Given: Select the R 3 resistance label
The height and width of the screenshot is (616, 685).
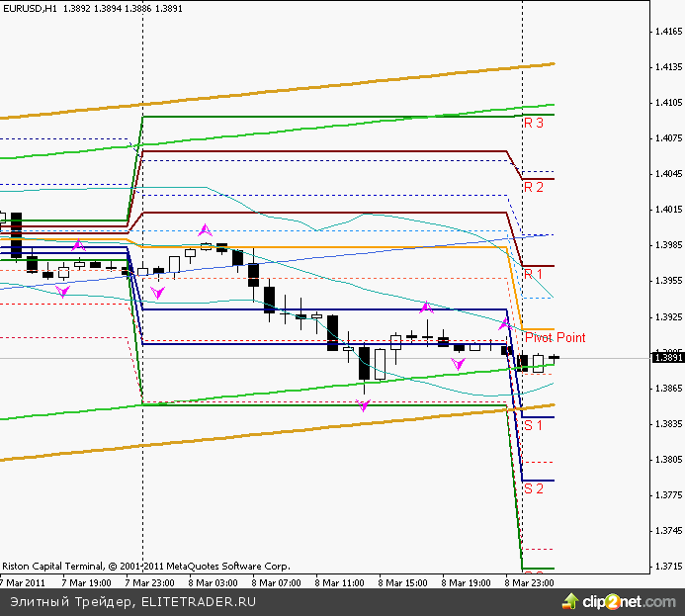Looking at the screenshot, I should click(x=534, y=124).
